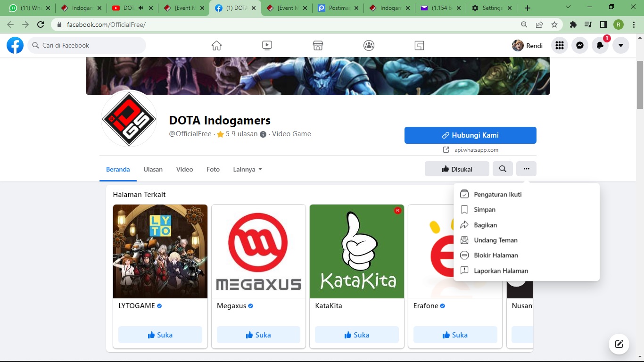Screen dimensions: 644x362
Task: Switch to the Beranda tab
Action: [118, 169]
